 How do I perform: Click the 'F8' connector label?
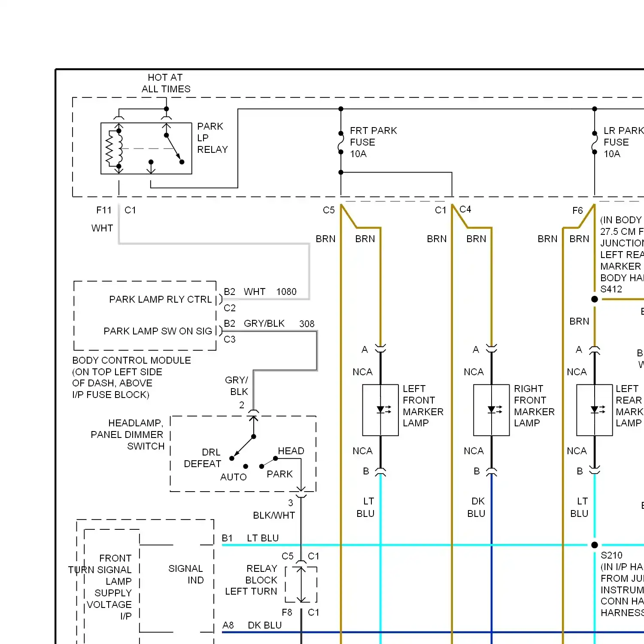click(x=287, y=613)
